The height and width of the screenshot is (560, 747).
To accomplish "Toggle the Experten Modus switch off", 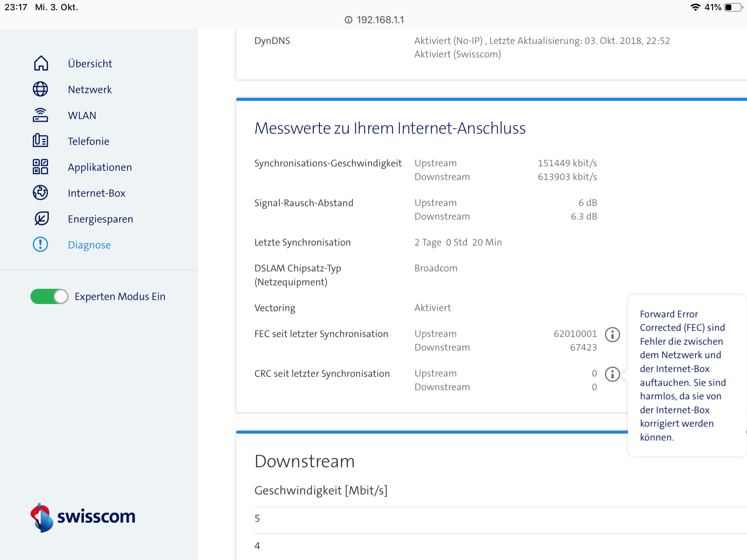I will coord(49,296).
